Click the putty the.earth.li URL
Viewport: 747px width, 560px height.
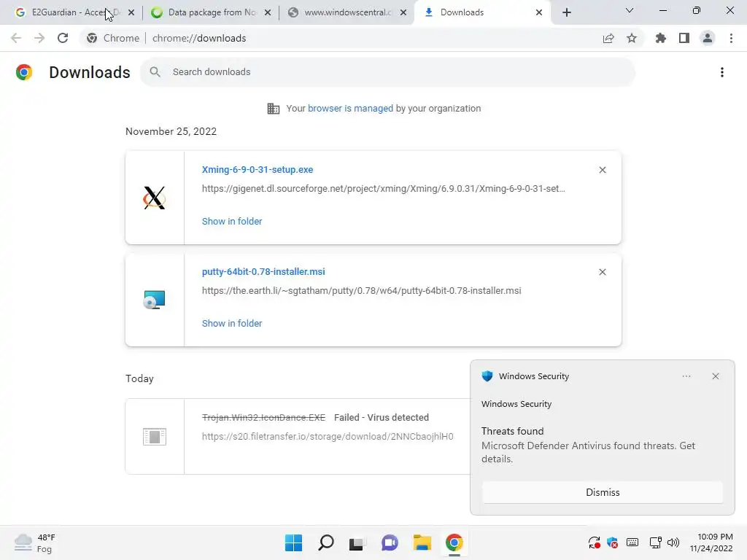click(362, 290)
